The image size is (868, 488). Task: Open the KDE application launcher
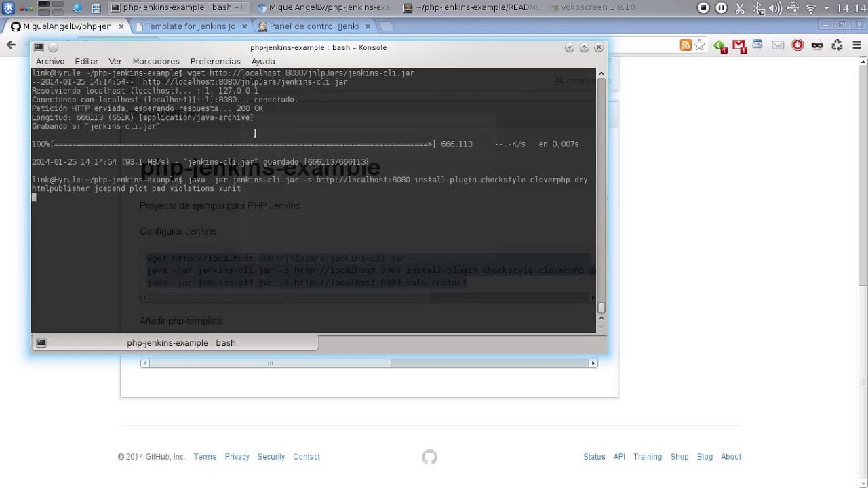pyautogui.click(x=9, y=8)
